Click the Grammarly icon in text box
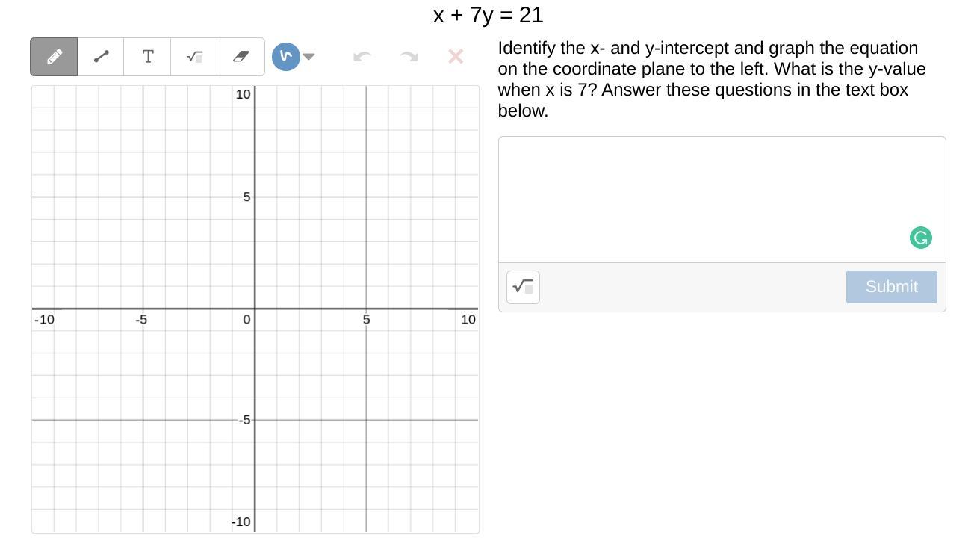Image resolution: width=980 pixels, height=553 pixels. [920, 238]
